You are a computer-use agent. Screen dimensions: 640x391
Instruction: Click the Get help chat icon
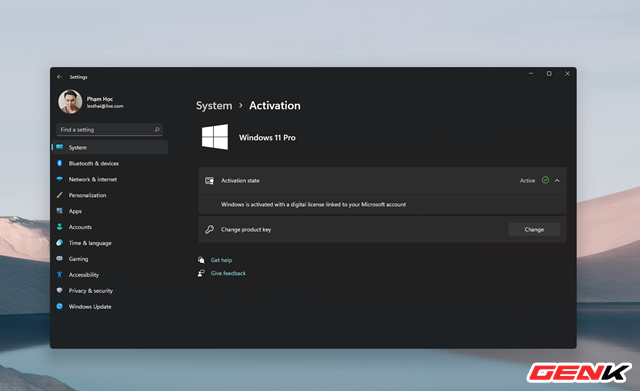[201, 260]
